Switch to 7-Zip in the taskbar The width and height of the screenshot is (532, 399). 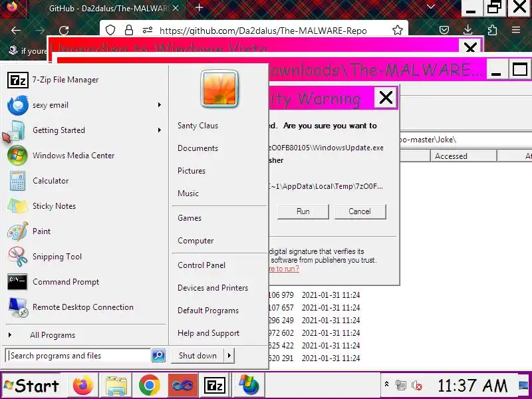coord(214,386)
